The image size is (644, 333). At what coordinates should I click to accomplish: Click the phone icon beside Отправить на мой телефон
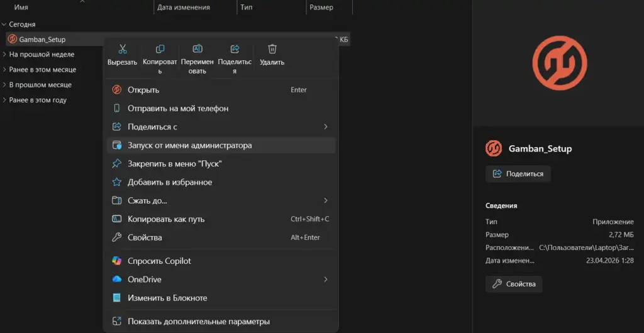[116, 108]
